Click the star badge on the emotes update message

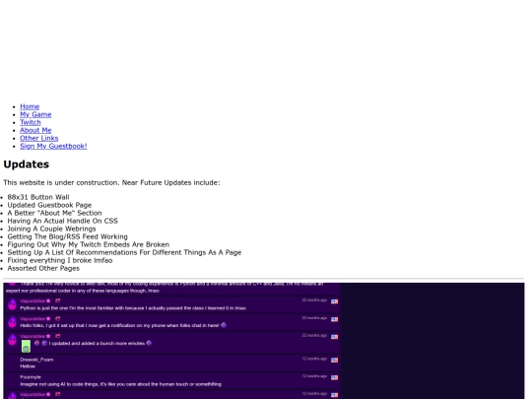tap(48, 336)
